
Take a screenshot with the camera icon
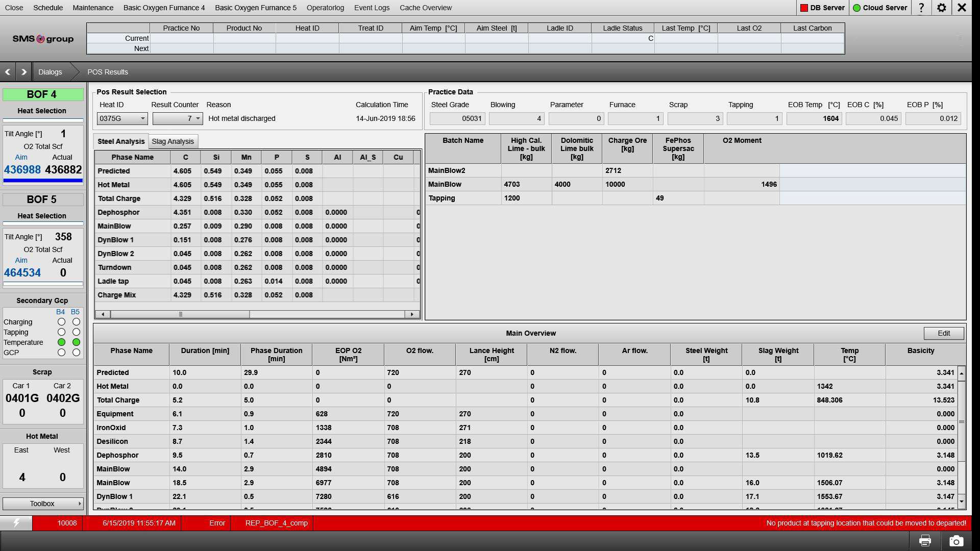(x=954, y=540)
